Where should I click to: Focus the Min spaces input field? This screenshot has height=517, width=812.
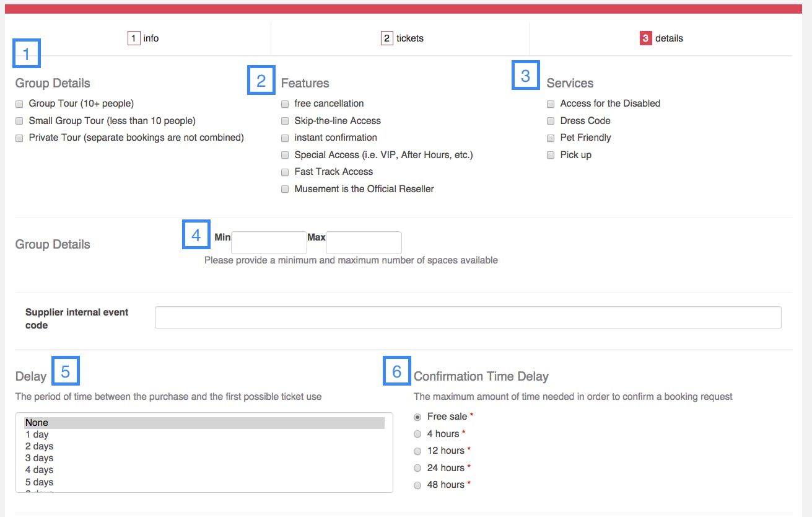pyautogui.click(x=269, y=242)
